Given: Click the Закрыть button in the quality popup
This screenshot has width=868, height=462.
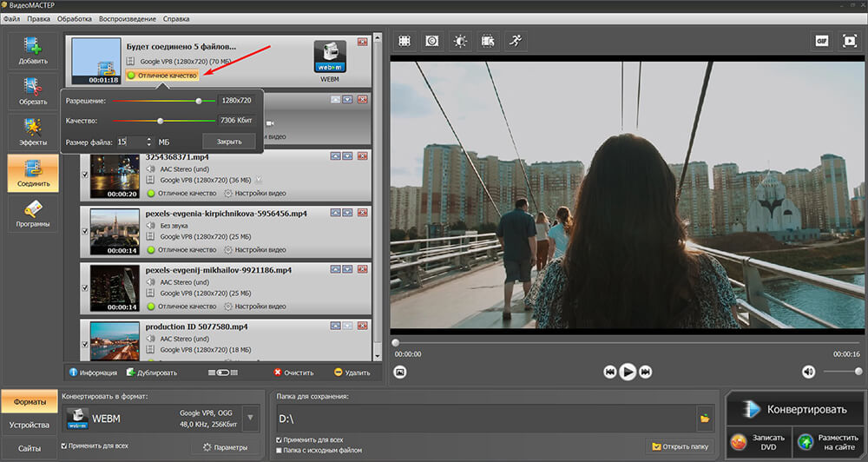Looking at the screenshot, I should [x=229, y=142].
